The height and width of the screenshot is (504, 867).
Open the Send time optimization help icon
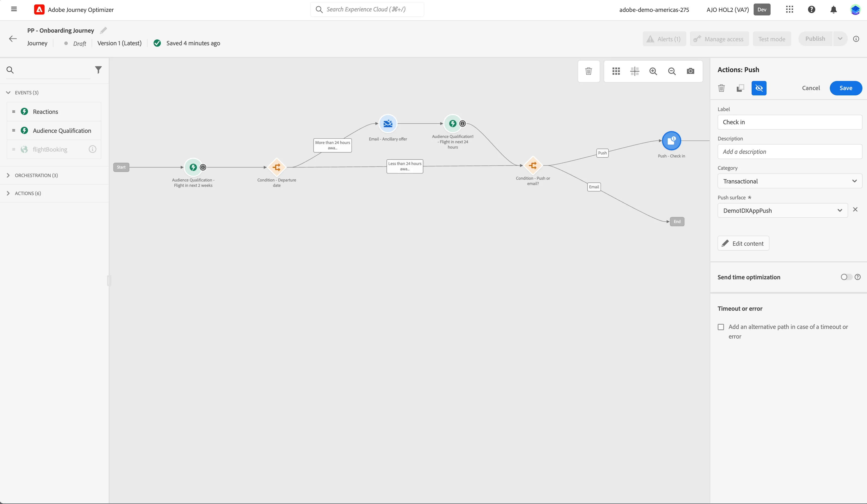[x=858, y=277]
